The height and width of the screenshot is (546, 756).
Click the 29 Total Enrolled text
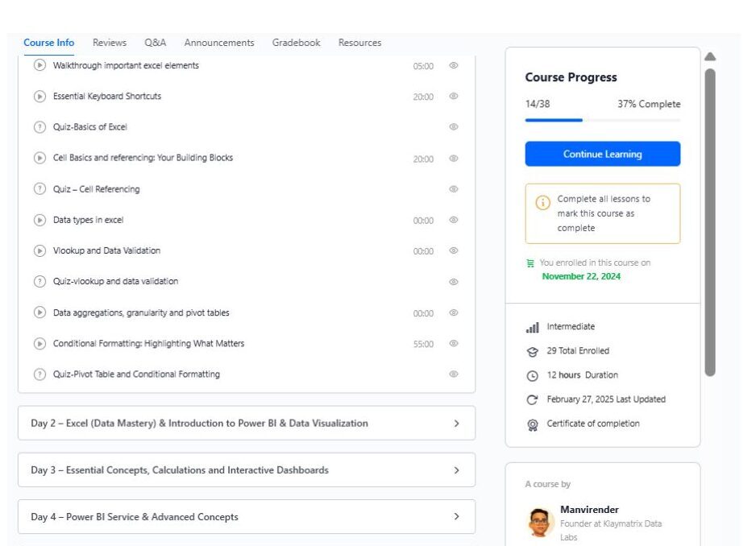(x=578, y=351)
